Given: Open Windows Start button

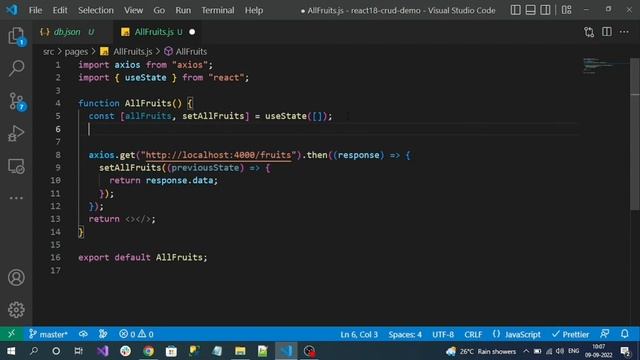Looking at the screenshot, I should point(11,351).
